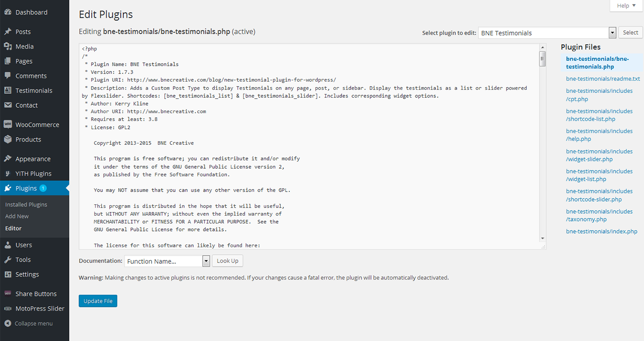Click the Comments speech bubble icon

click(8, 76)
